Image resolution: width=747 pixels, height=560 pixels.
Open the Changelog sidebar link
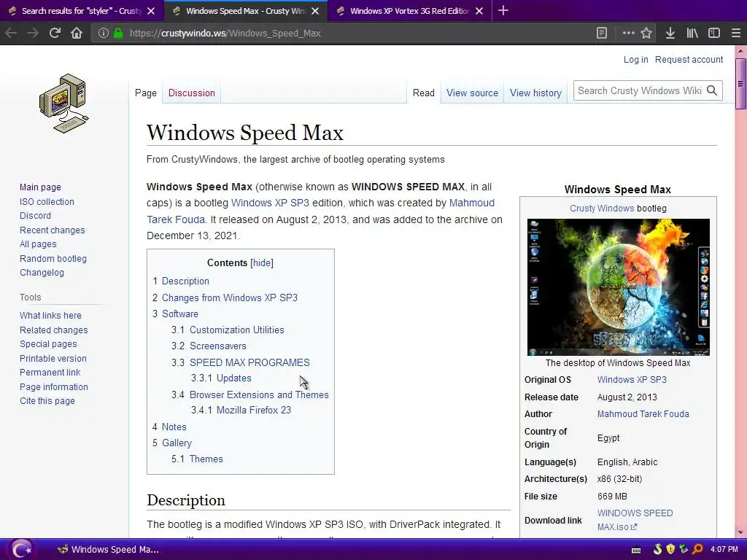click(x=42, y=273)
